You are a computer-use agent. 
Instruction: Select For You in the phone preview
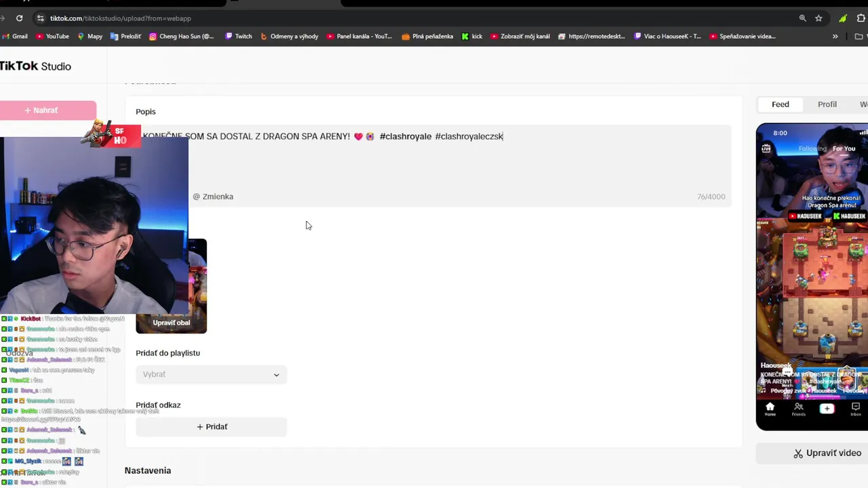[x=844, y=148]
